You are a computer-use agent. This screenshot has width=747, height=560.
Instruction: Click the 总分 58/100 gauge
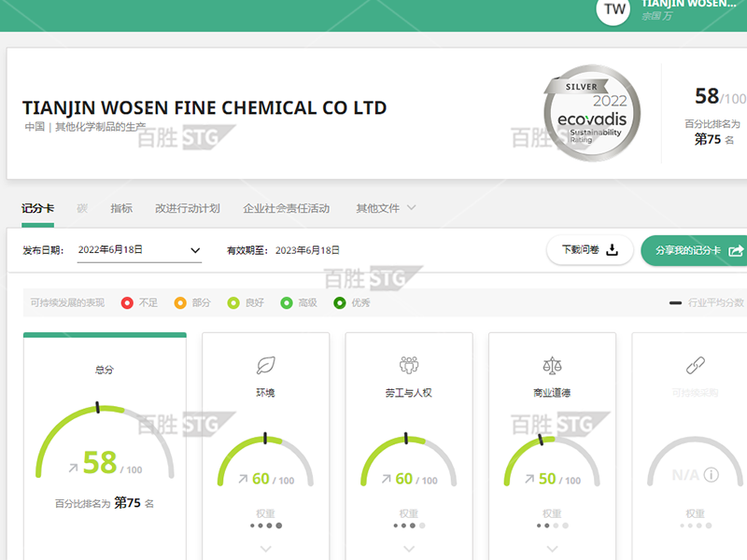pyautogui.click(x=105, y=441)
